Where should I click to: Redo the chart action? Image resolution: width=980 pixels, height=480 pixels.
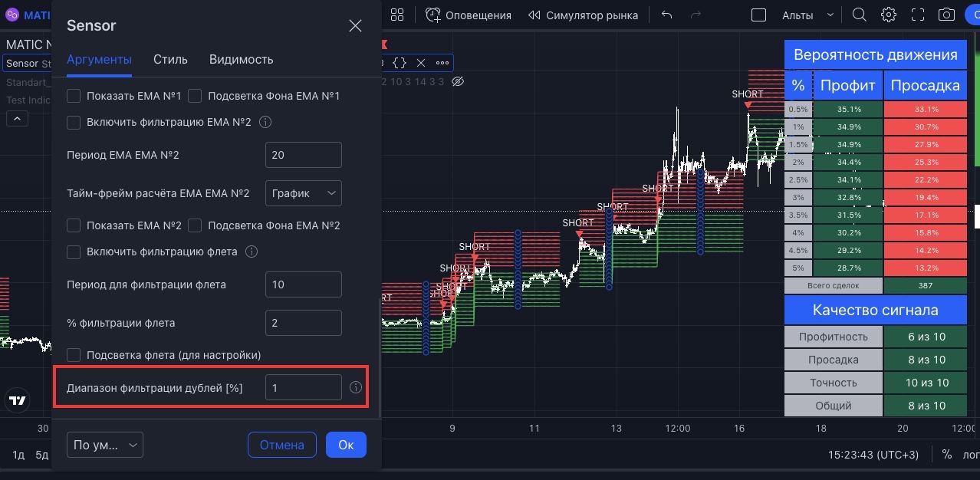696,15
